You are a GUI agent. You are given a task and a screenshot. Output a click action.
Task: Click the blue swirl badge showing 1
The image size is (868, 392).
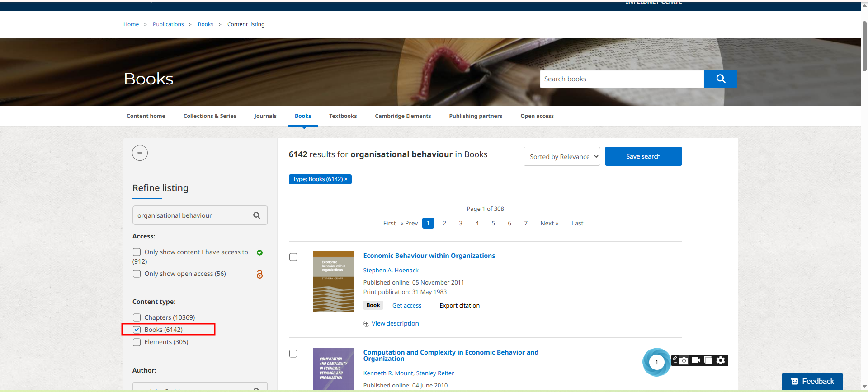pos(656,362)
